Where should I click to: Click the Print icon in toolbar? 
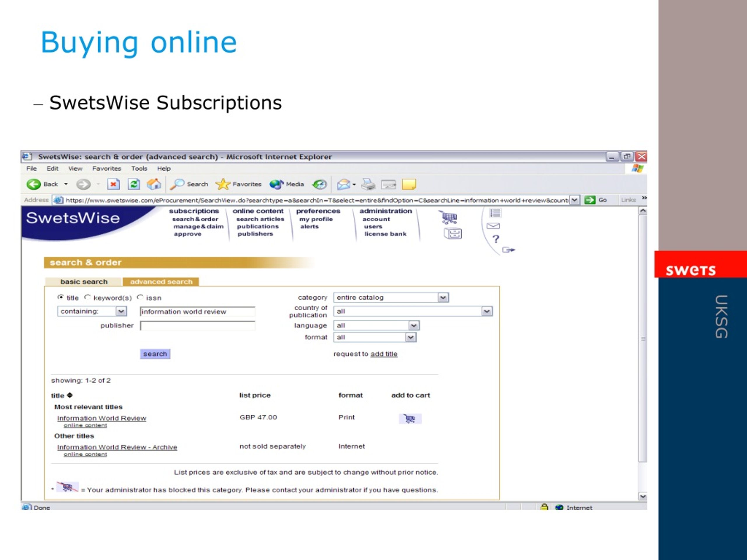pos(368,184)
